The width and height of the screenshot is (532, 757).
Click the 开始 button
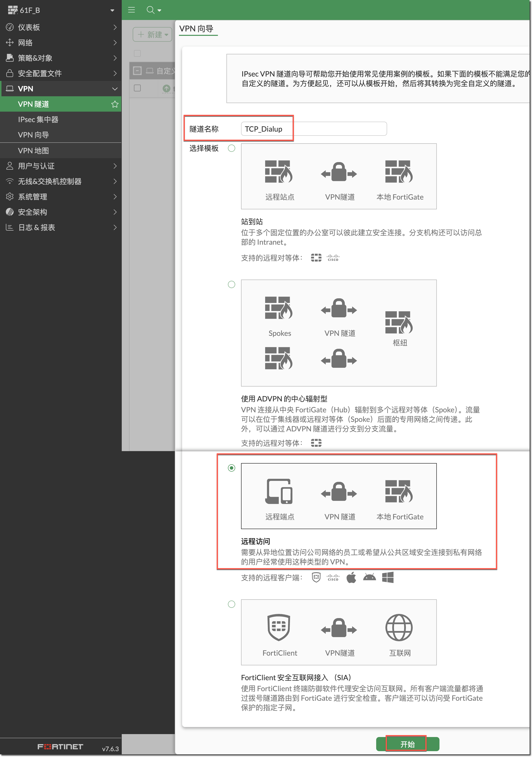point(407,744)
